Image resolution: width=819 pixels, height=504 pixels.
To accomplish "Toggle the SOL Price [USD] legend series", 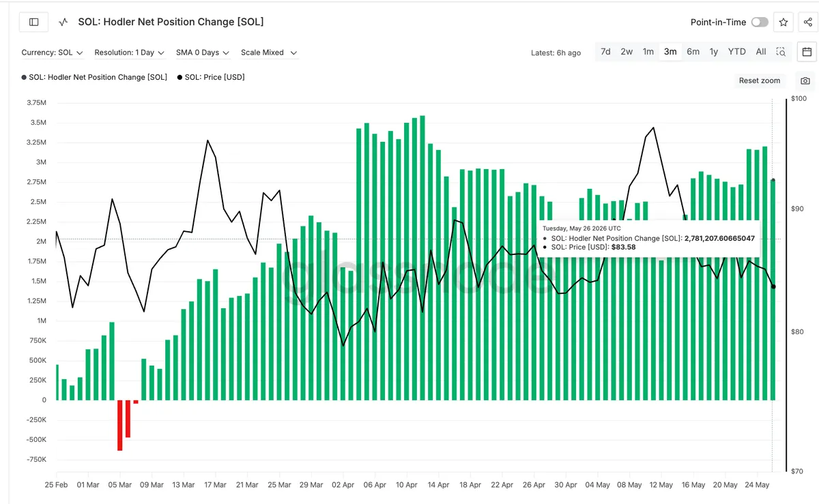I will click(x=211, y=78).
